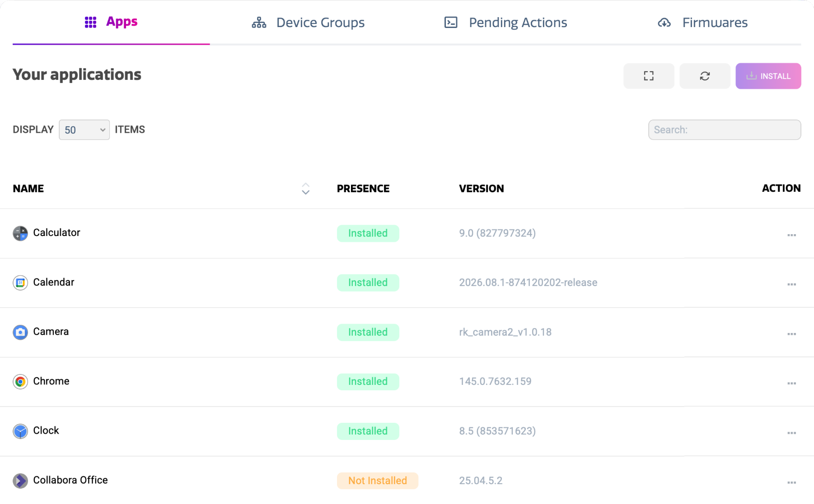Click the refresh applications icon
Image resolution: width=814 pixels, height=504 pixels.
click(x=705, y=76)
